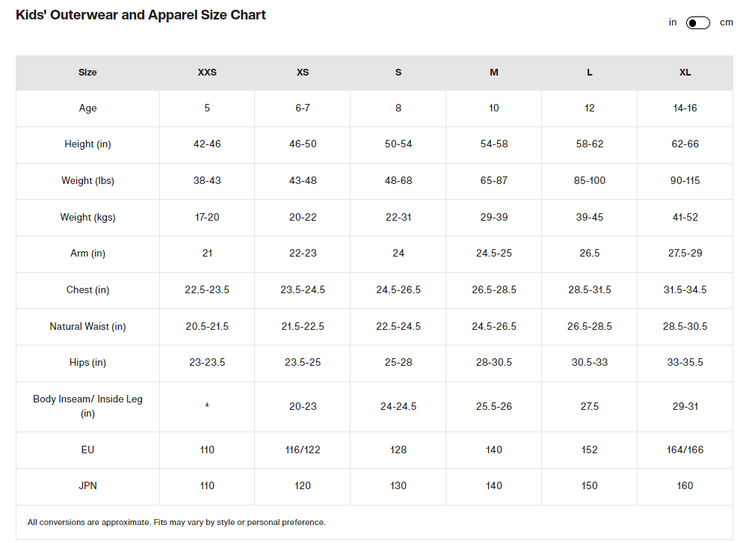Click the Size header cell
Viewport: 749px width, 543px height.
point(88,72)
